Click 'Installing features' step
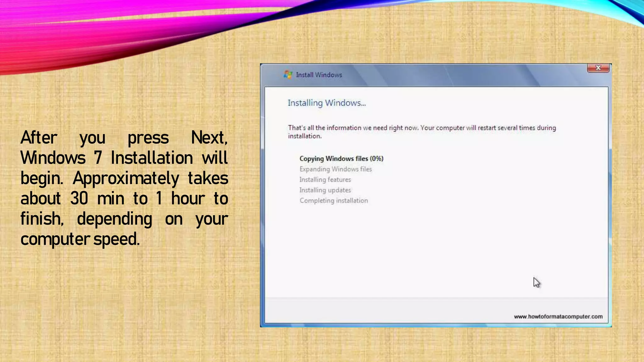This screenshot has width=644, height=362. (x=325, y=180)
